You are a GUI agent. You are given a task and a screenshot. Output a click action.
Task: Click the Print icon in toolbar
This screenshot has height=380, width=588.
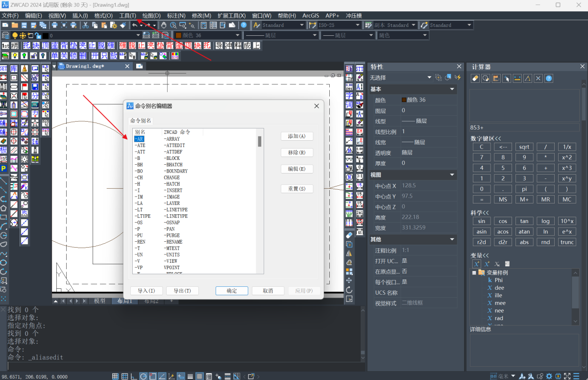tap(54, 25)
